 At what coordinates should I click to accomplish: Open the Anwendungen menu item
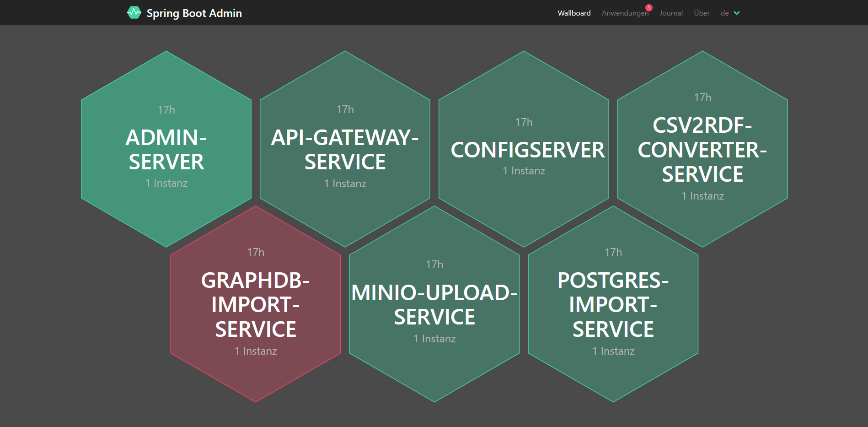point(625,13)
